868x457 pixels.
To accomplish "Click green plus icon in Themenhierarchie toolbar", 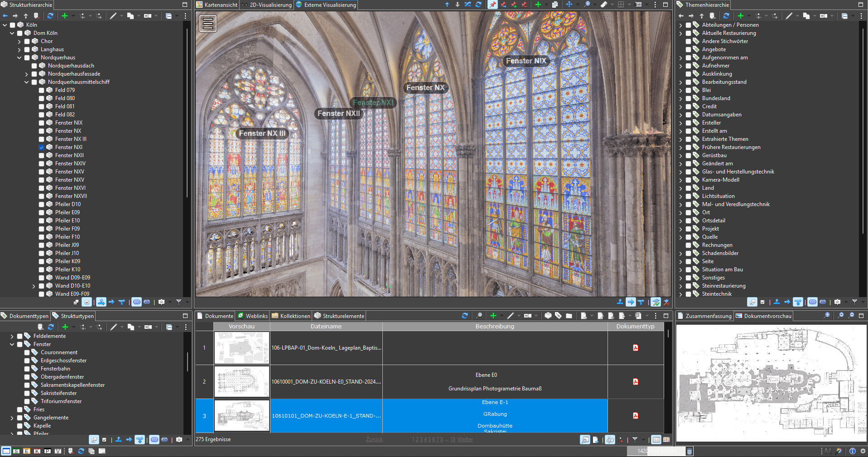I will coord(740,16).
